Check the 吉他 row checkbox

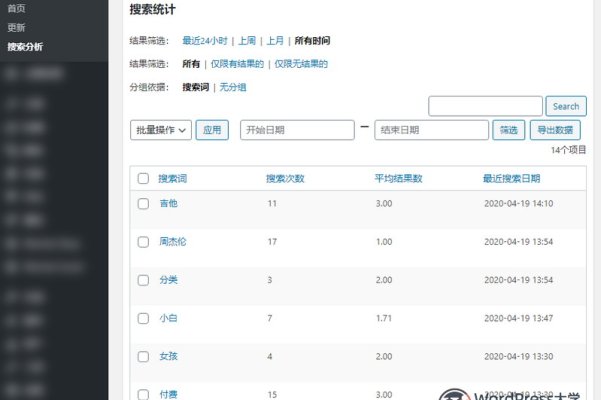coord(143,203)
